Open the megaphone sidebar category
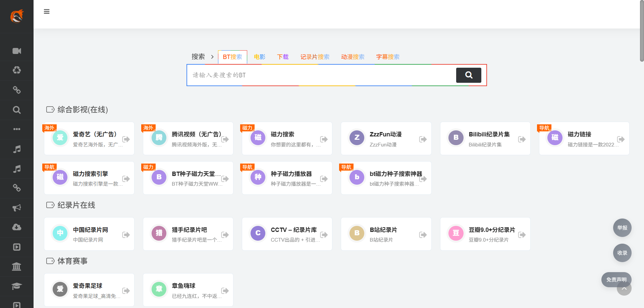This screenshot has height=308, width=644. click(17, 208)
